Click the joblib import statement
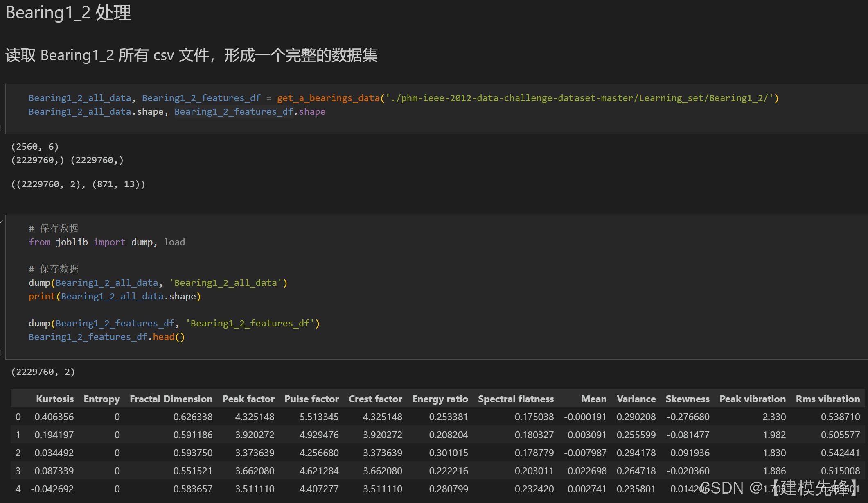Screen dimensions: 868x503 point(106,242)
